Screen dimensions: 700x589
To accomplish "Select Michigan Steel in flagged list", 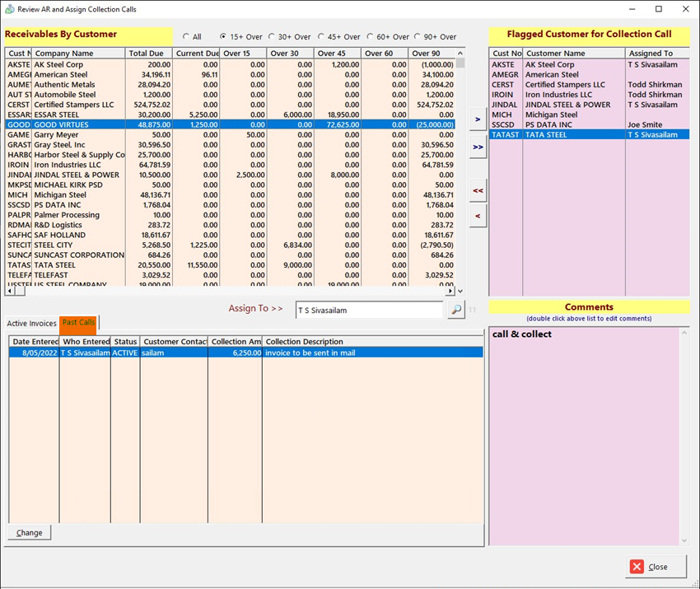I will (x=590, y=115).
